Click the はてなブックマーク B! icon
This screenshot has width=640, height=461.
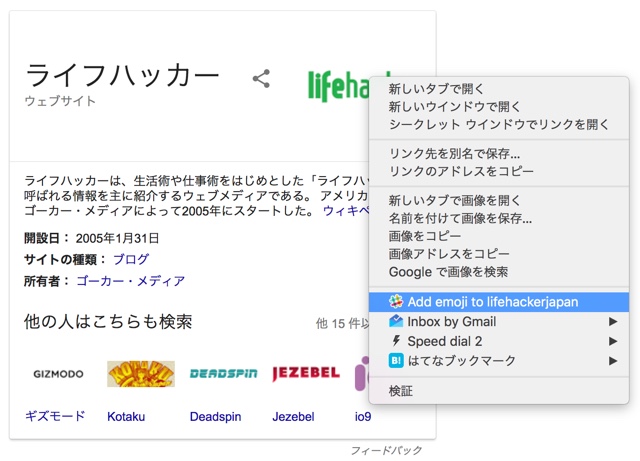tap(396, 361)
